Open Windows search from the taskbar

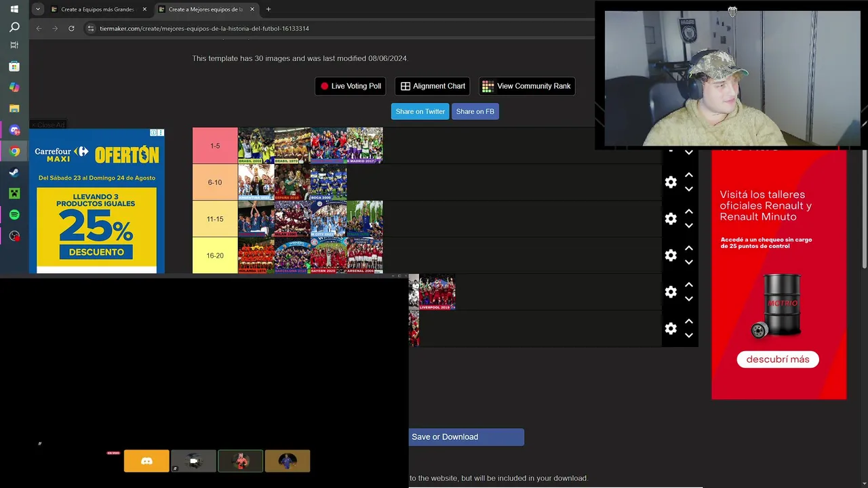[14, 27]
